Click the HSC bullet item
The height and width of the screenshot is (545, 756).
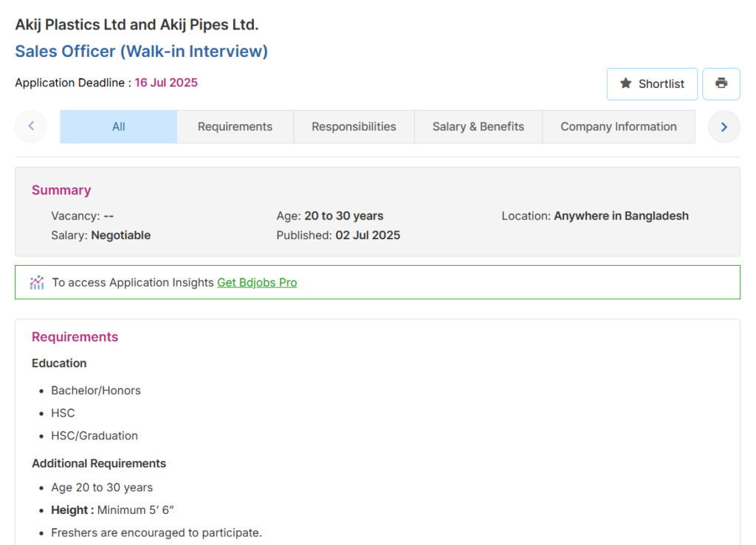click(x=63, y=413)
